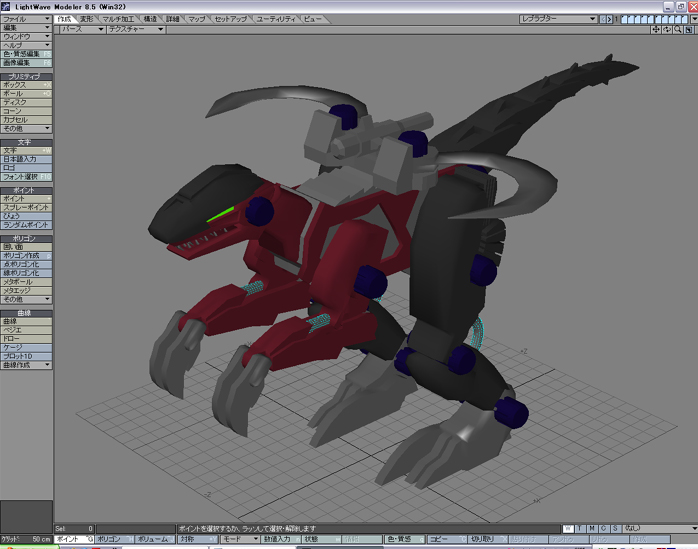Toggle the C color map button

(x=604, y=529)
